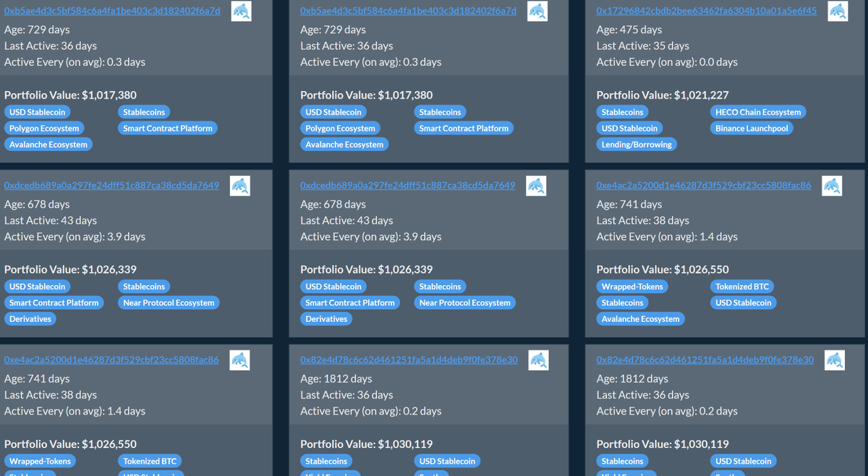Screen dimensions: 868x476
Task: Click Wrapped-Tokens tag in bottom-left 0xe4ac card
Action: point(41,461)
